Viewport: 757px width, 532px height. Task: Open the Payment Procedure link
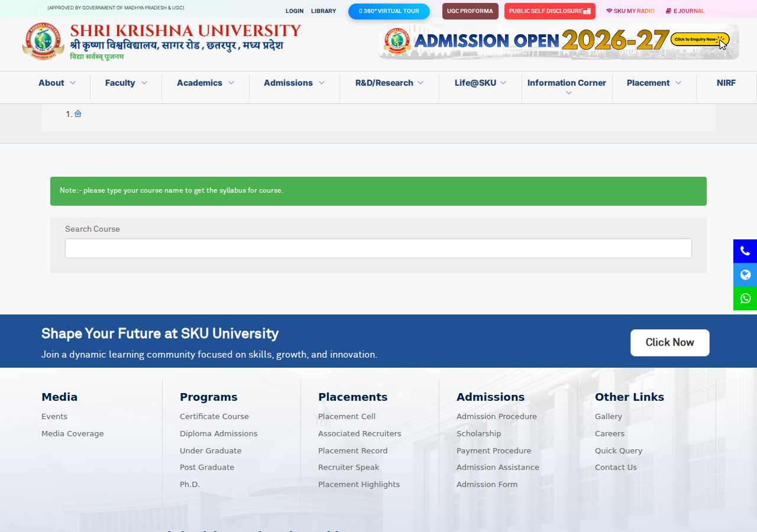click(494, 451)
